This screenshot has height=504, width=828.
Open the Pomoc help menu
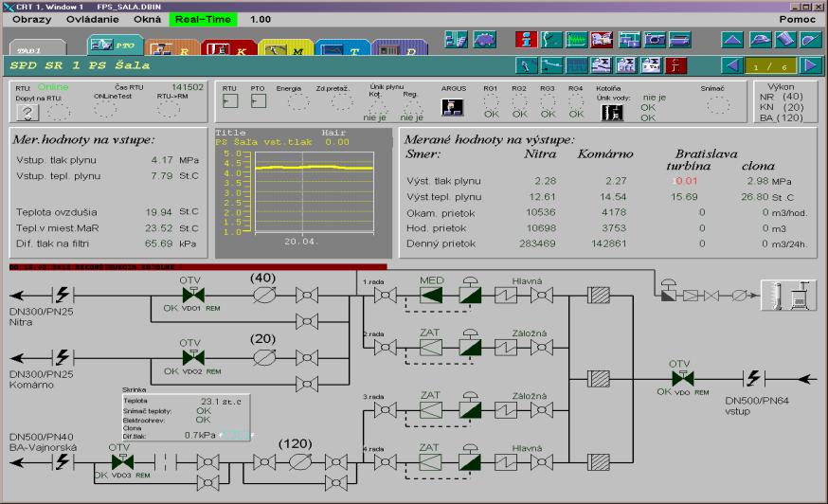(798, 20)
